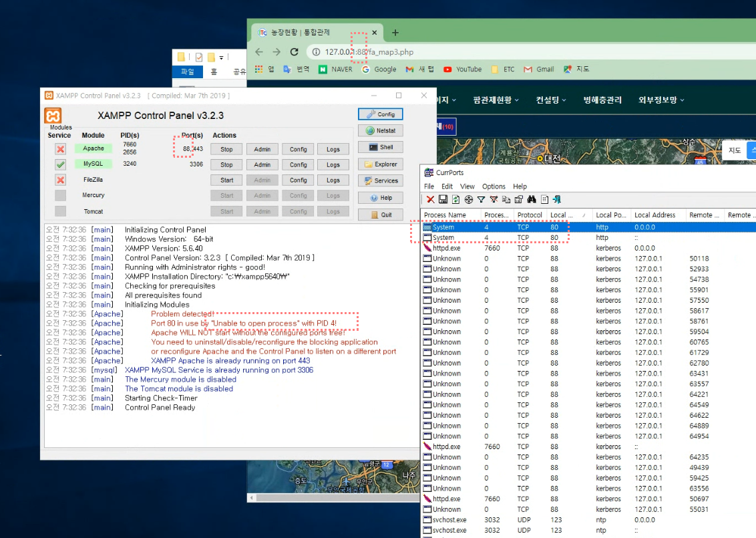This screenshot has width=756, height=538.
Task: Stop the Apache module
Action: 226,149
